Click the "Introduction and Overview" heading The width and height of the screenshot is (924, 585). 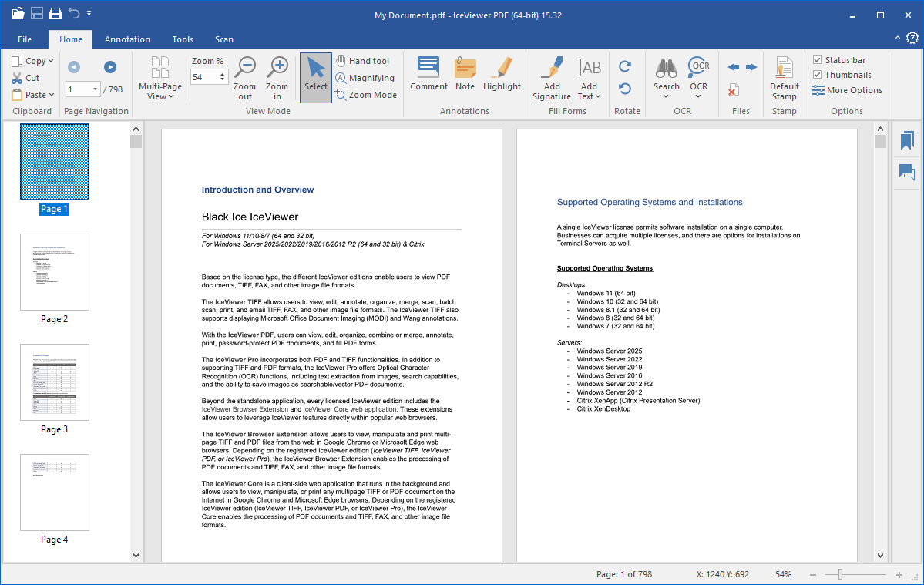pos(257,190)
